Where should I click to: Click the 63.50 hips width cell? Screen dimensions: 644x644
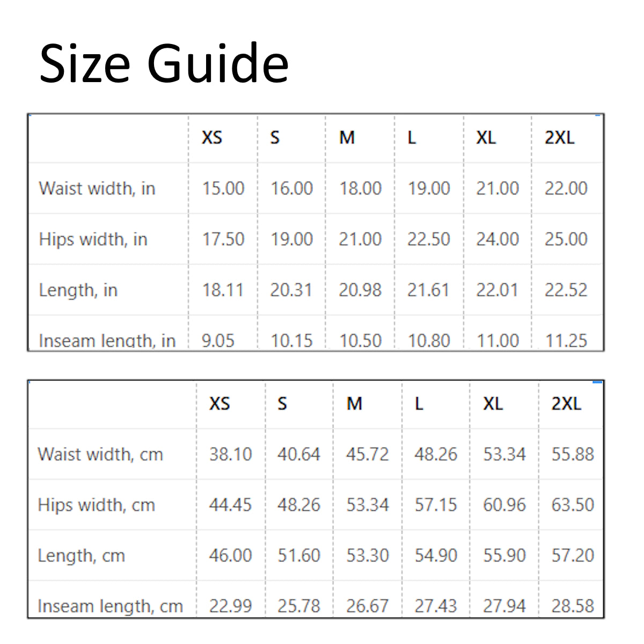pos(573,505)
